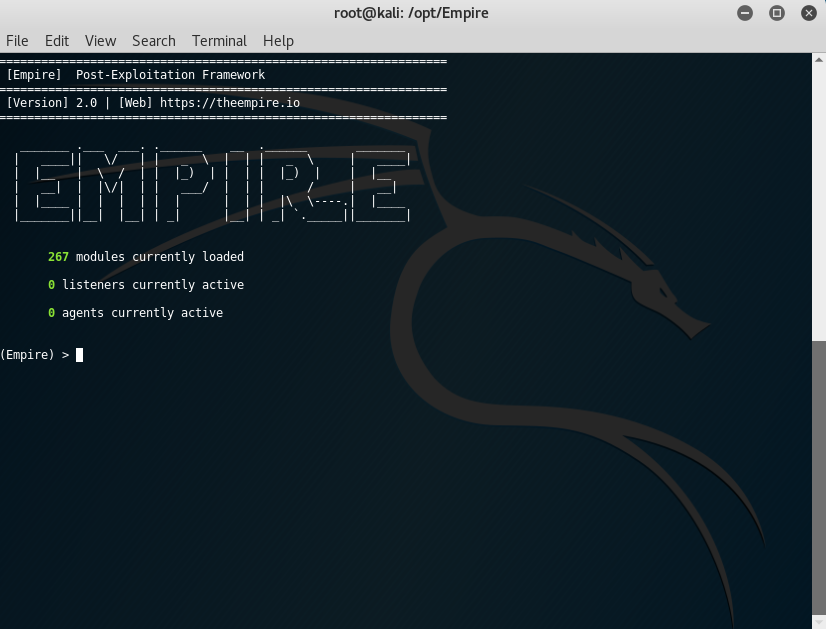
Task: Click the https://theempire.io URL text
Action: [x=230, y=103]
